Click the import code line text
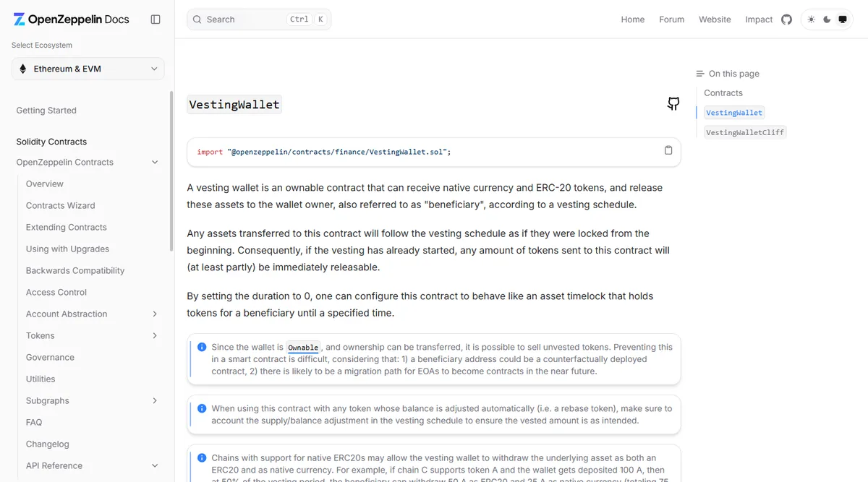Screen dimensions: 868x482 click(x=324, y=152)
